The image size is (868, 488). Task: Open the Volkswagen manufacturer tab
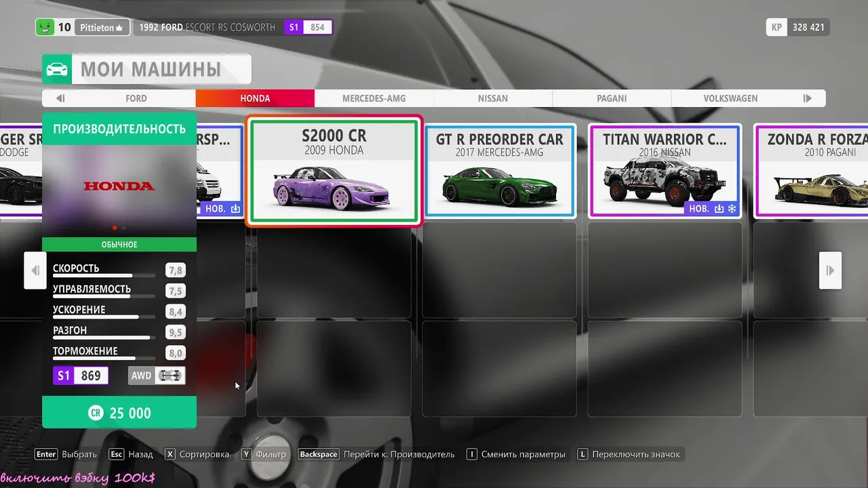coord(730,98)
